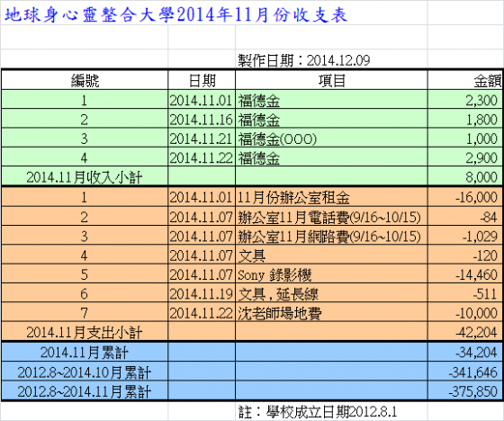Image resolution: width=504 pixels, height=421 pixels.
Task: Select the income amount cell 2,300
Action: point(464,100)
